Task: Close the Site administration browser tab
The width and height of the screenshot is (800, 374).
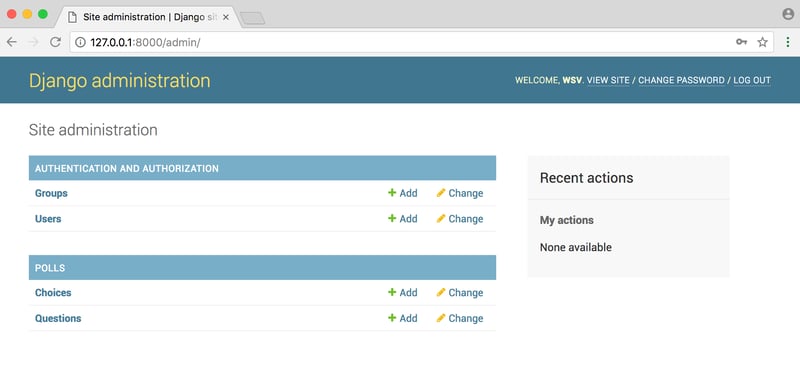Action: [226, 17]
